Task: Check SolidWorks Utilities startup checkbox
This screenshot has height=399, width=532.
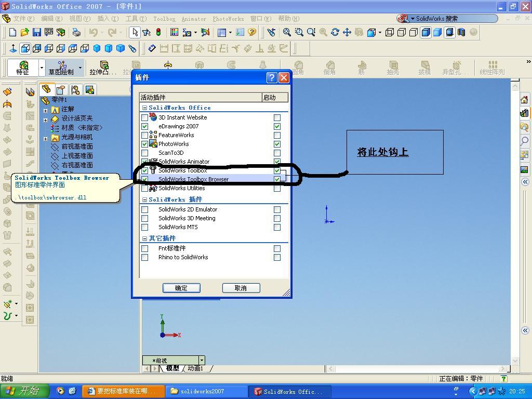Action: [x=277, y=188]
